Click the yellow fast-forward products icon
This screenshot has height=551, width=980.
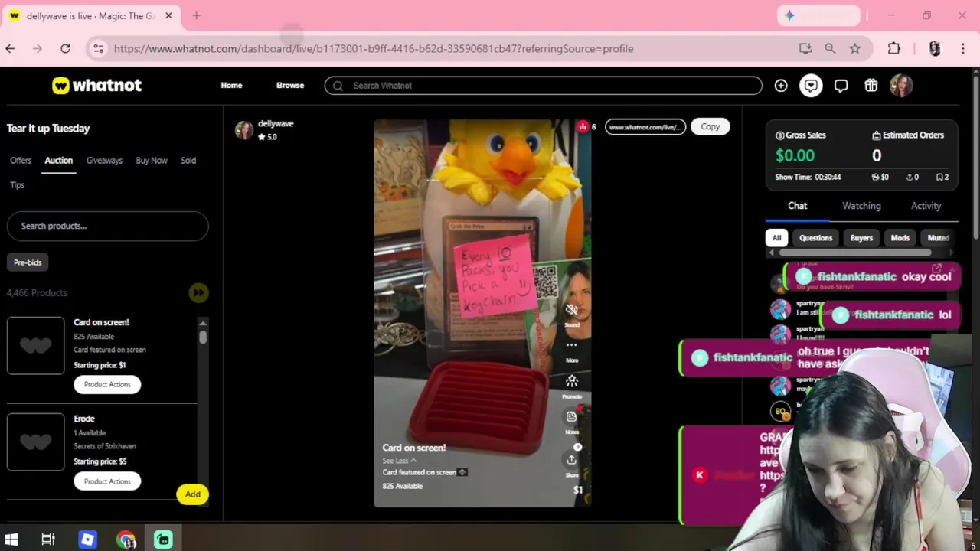point(198,292)
